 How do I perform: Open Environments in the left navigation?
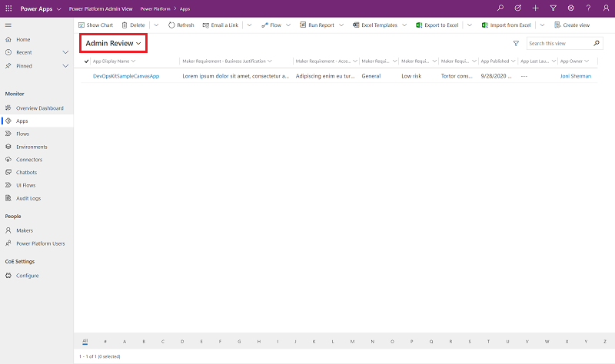pyautogui.click(x=32, y=147)
